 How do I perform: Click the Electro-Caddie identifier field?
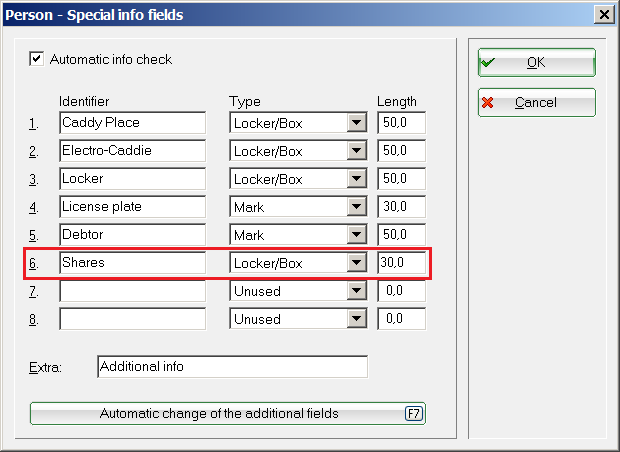(132, 151)
